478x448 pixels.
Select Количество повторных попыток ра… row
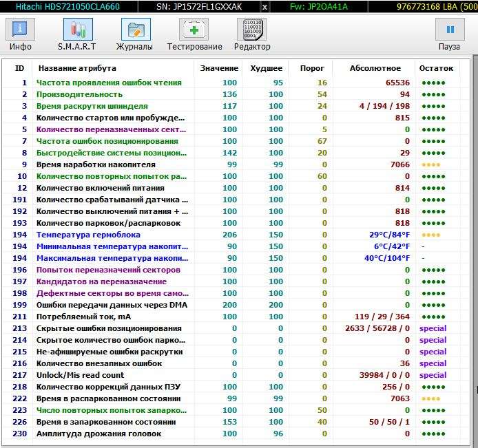pyautogui.click(x=235, y=176)
